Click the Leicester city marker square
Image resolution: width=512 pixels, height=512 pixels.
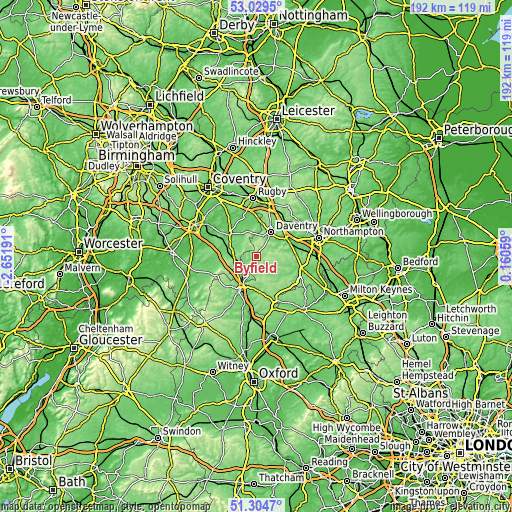(277, 119)
